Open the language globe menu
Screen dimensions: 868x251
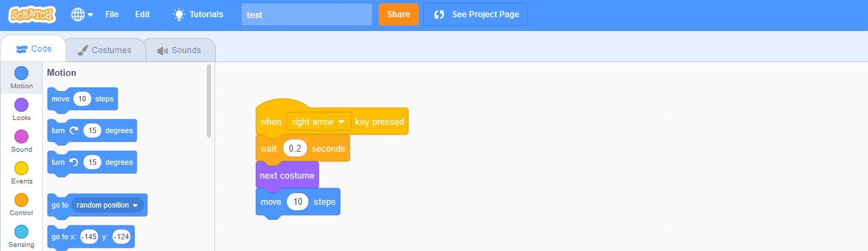coord(82,14)
